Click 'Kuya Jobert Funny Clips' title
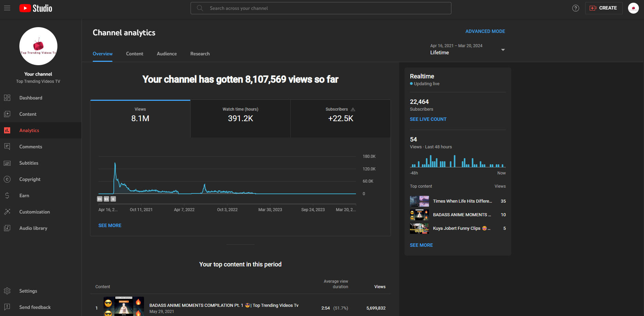 pyautogui.click(x=462, y=228)
